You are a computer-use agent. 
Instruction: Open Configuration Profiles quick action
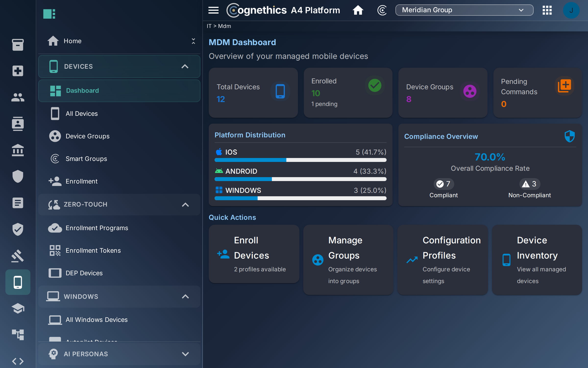442,260
